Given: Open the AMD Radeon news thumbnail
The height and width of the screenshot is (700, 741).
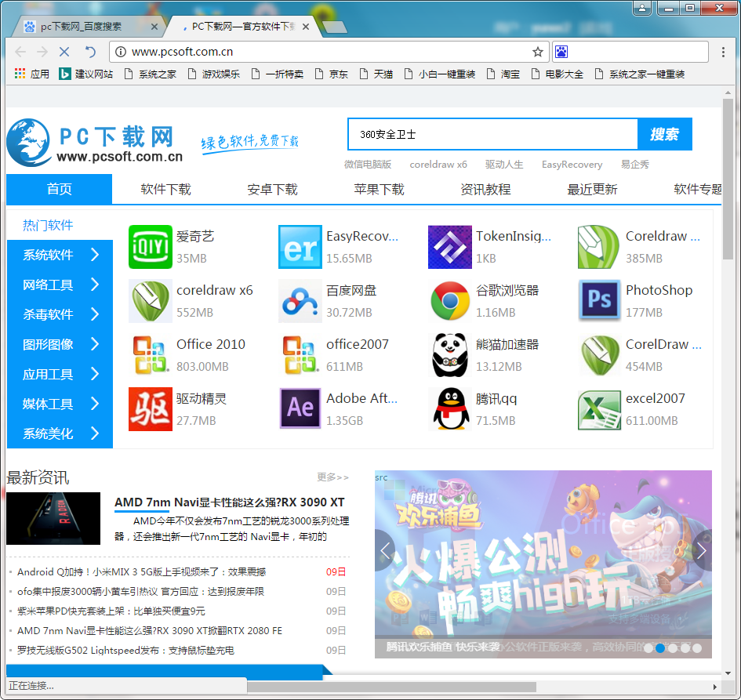Looking at the screenshot, I should pyautogui.click(x=53, y=519).
